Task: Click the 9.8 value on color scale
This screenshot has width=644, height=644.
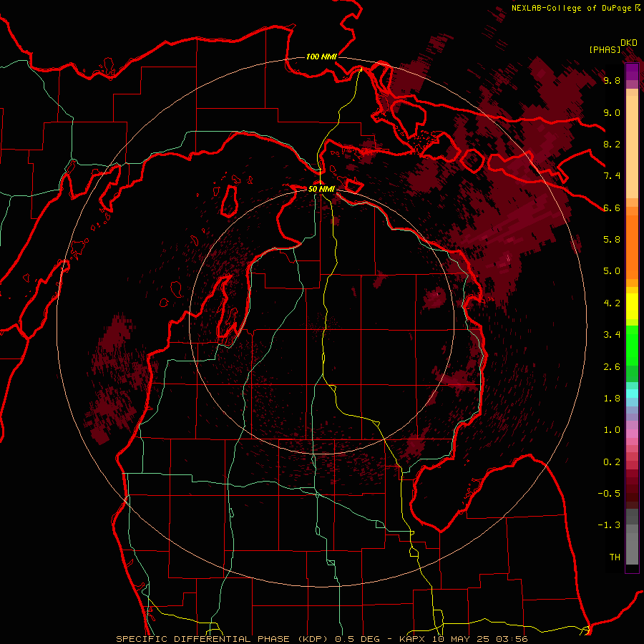Action: click(x=612, y=80)
